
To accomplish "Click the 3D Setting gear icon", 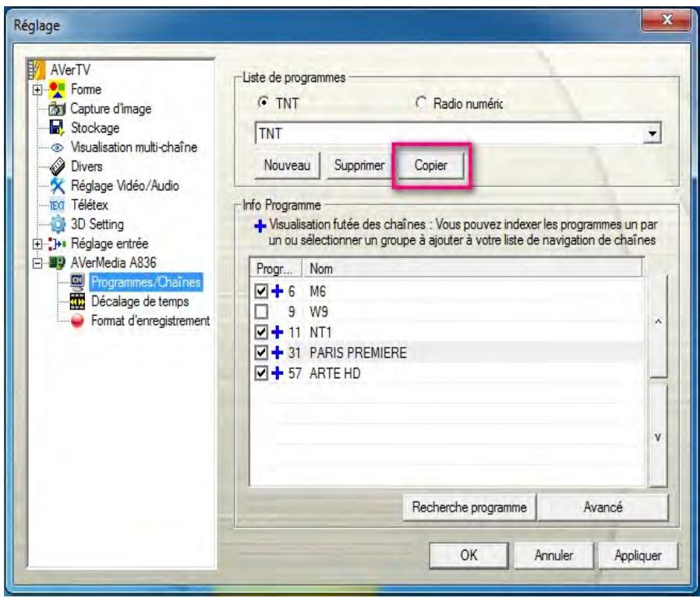I will click(x=58, y=225).
